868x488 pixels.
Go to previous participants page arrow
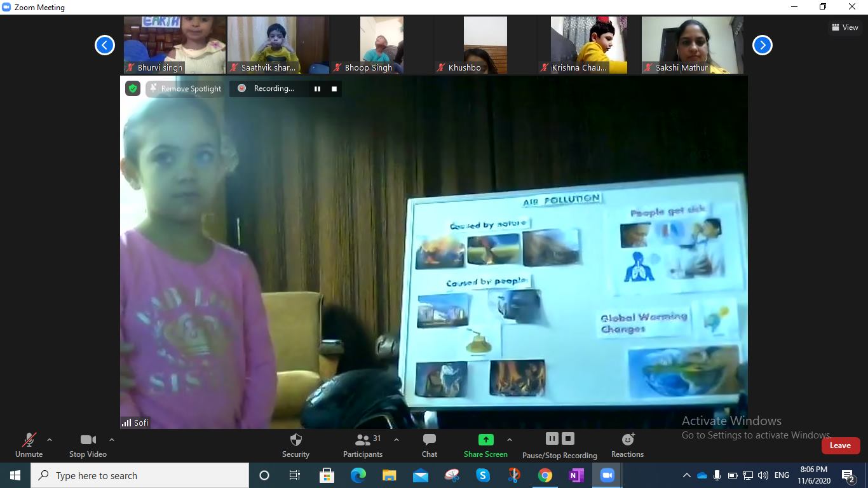click(x=105, y=45)
